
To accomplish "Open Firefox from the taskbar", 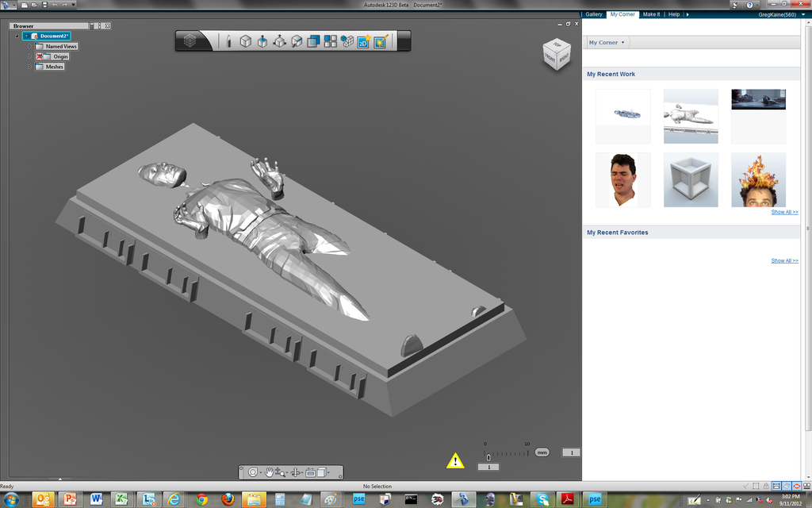I will pyautogui.click(x=228, y=500).
